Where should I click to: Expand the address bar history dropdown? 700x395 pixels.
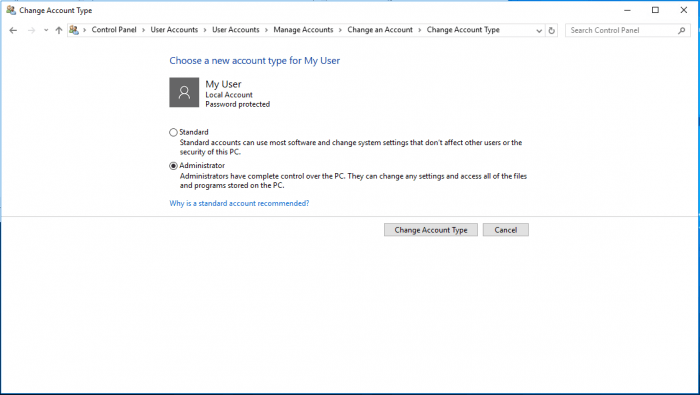[x=539, y=30]
